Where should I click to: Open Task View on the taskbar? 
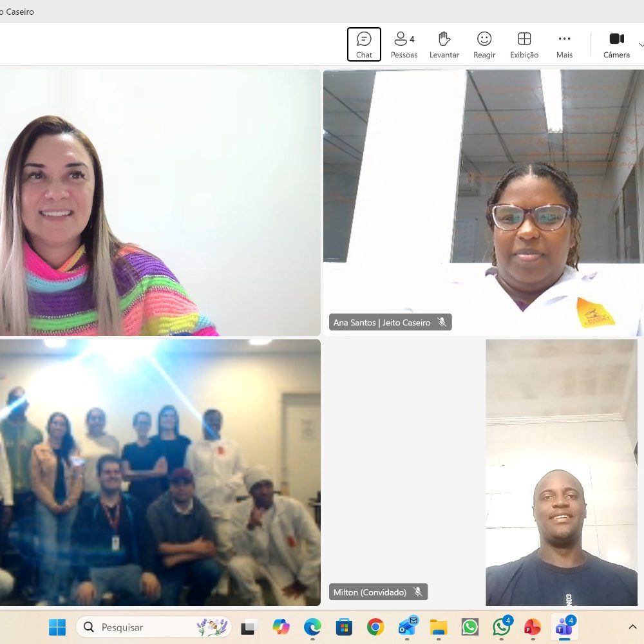point(249,627)
